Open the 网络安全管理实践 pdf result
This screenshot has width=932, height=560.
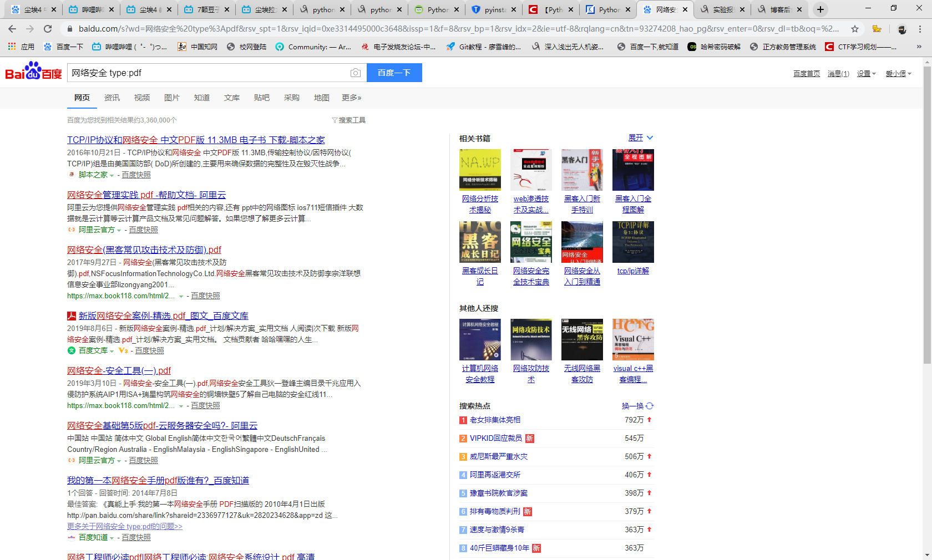click(x=146, y=195)
